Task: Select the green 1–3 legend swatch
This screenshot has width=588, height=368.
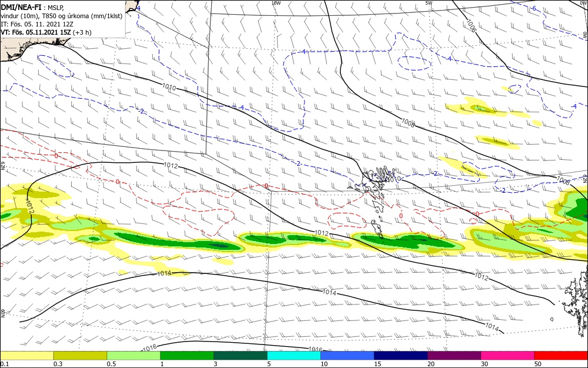Action: [x=187, y=356]
